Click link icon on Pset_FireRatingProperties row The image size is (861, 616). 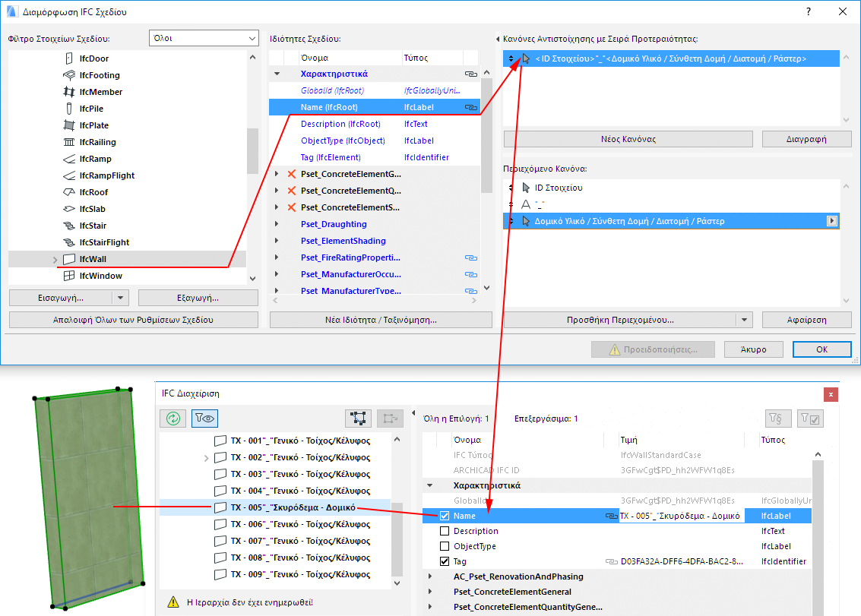[471, 258]
